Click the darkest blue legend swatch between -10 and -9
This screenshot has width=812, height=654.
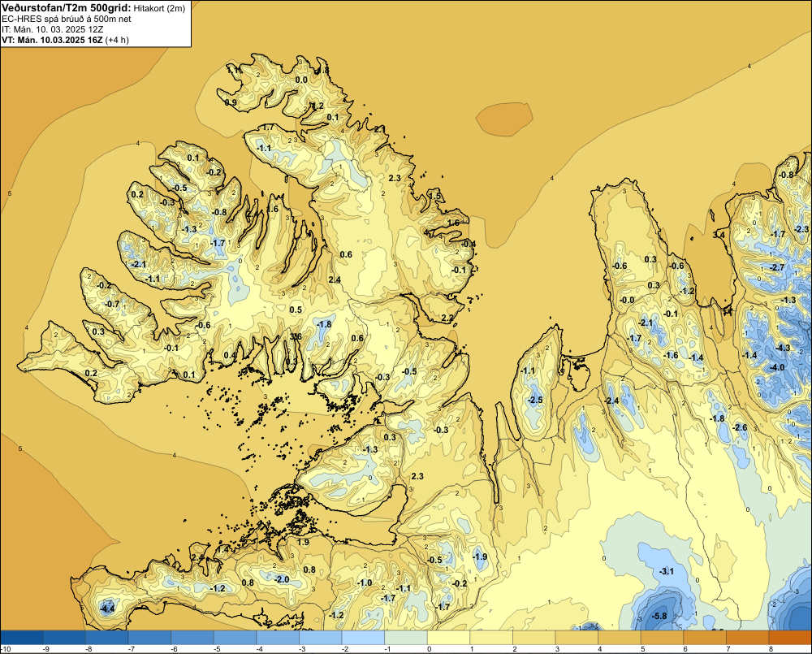[x=22, y=638]
